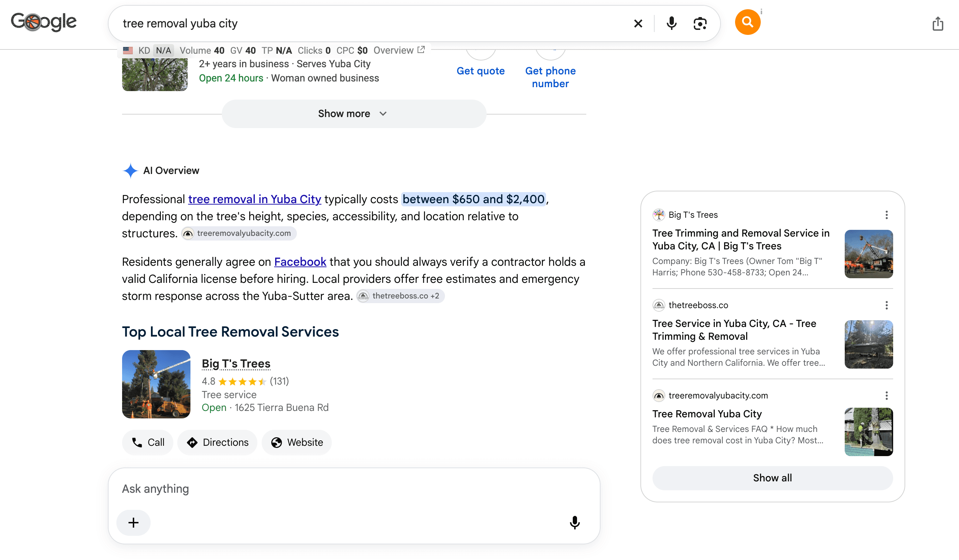Open the three-dot menu for thetreeboss.co
This screenshot has height=560, width=959.
886,305
